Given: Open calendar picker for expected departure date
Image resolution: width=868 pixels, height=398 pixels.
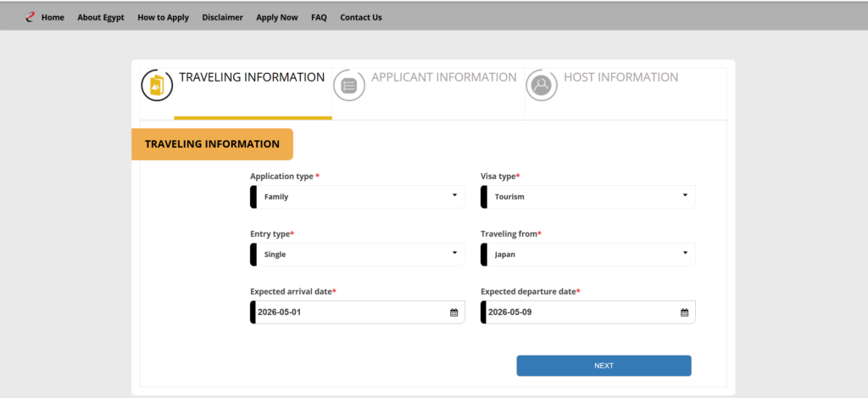Looking at the screenshot, I should pos(684,312).
